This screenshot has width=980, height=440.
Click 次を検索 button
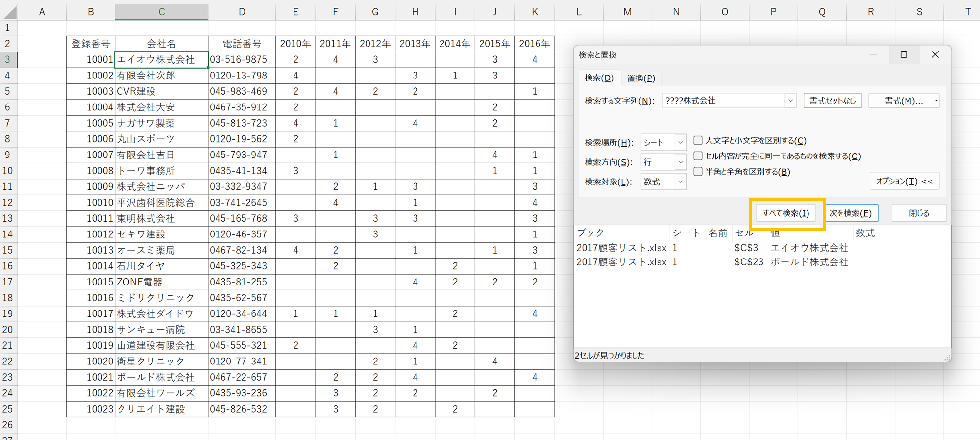[850, 213]
